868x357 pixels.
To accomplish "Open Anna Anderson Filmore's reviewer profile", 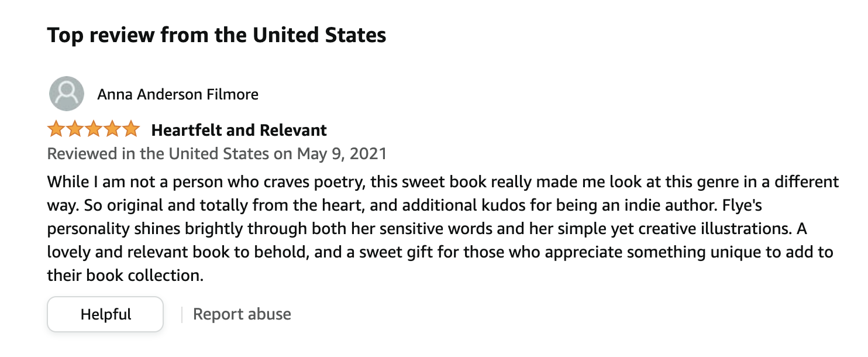I will [x=178, y=94].
